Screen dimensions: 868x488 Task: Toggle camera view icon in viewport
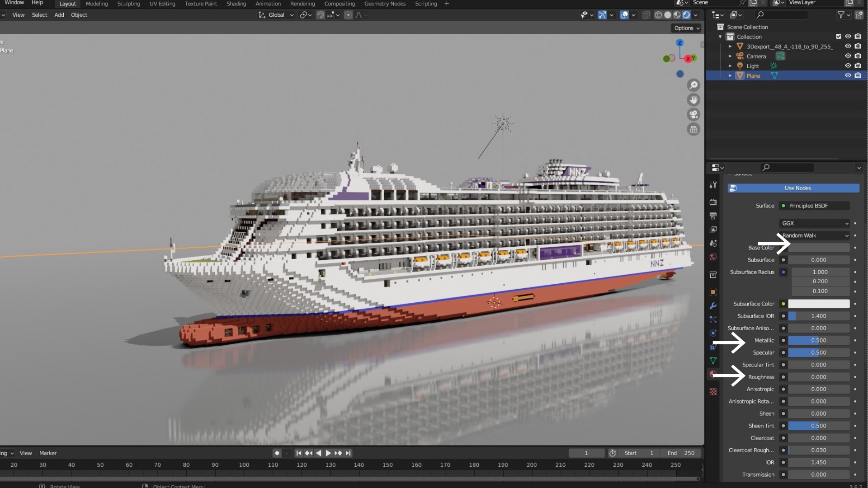click(693, 114)
